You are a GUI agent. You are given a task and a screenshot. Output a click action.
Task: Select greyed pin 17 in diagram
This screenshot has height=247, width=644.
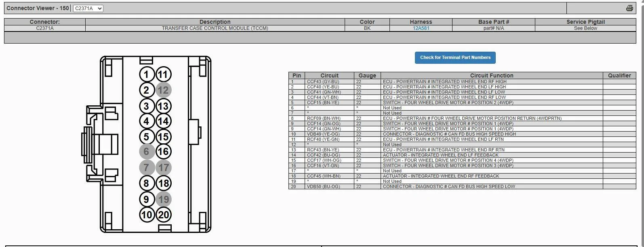click(x=163, y=167)
